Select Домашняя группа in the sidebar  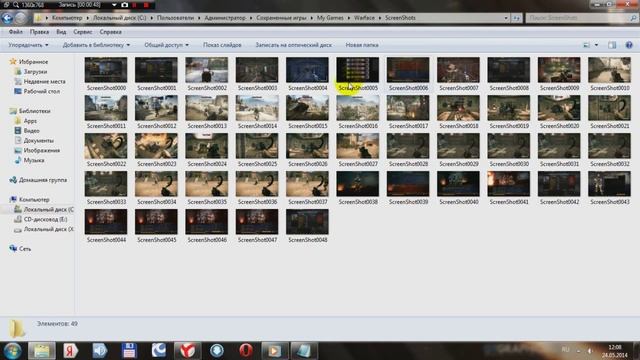pyautogui.click(x=42, y=180)
